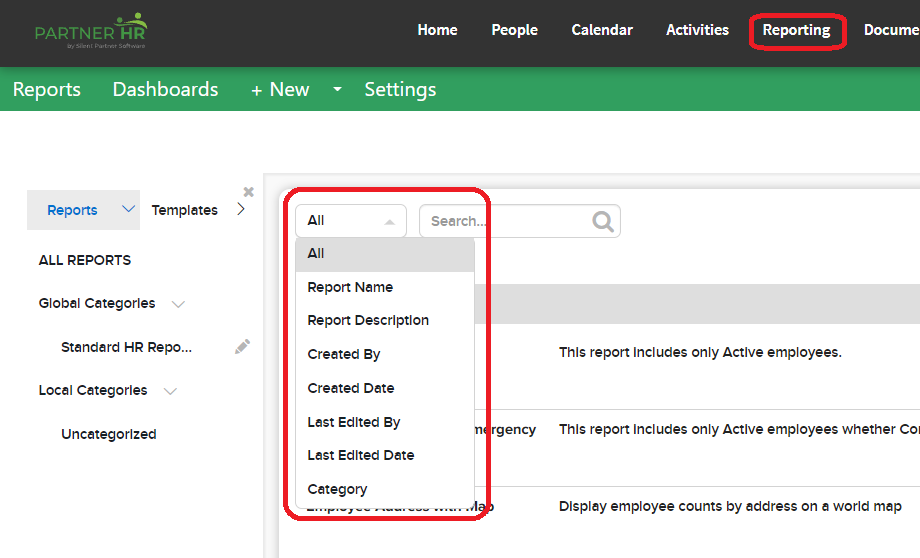Collapse the Global Categories chevron
Viewport: 920px width, 558px height.
coord(178,304)
